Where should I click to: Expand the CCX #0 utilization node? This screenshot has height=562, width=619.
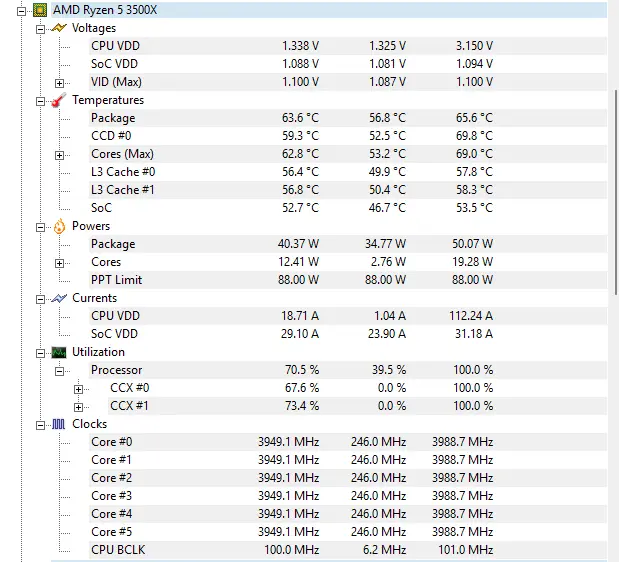pyautogui.click(x=78, y=390)
